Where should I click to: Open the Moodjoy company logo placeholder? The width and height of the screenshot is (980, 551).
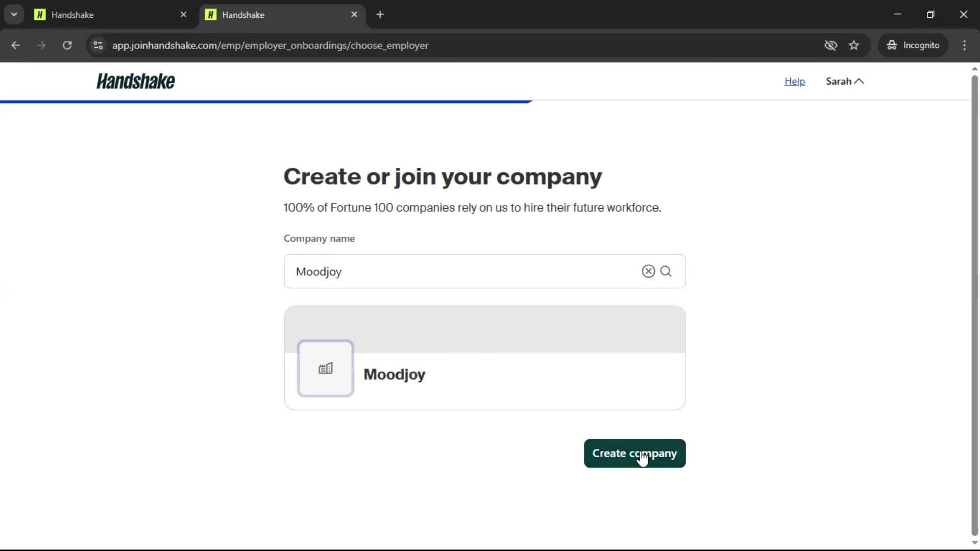coord(326,368)
